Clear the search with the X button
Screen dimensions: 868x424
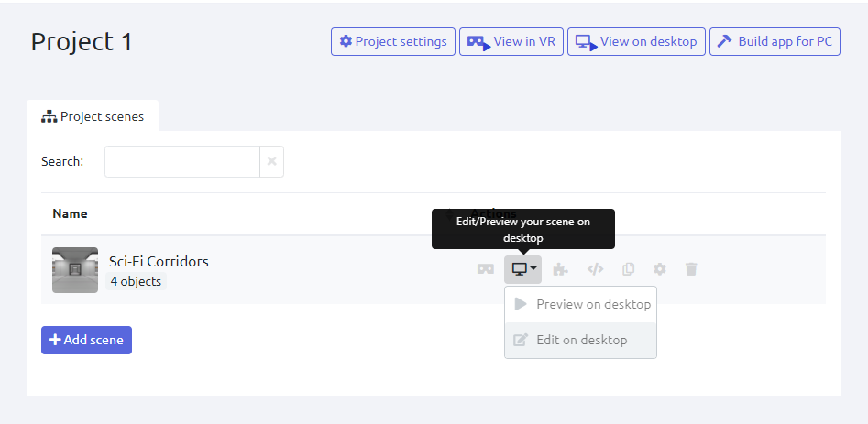pyautogui.click(x=272, y=161)
